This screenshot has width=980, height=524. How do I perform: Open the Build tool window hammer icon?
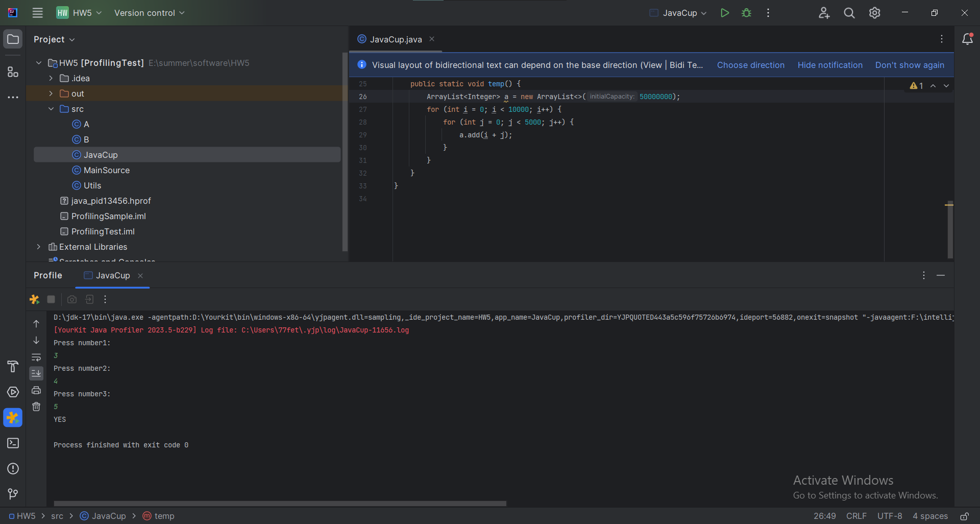[x=13, y=367]
